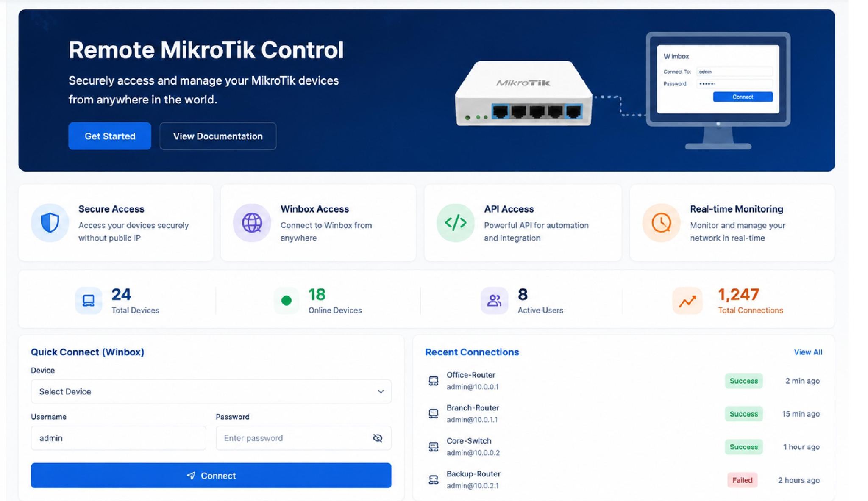Click the '2 hours ago' timestamp
This screenshot has height=501, width=868.
pos(799,480)
